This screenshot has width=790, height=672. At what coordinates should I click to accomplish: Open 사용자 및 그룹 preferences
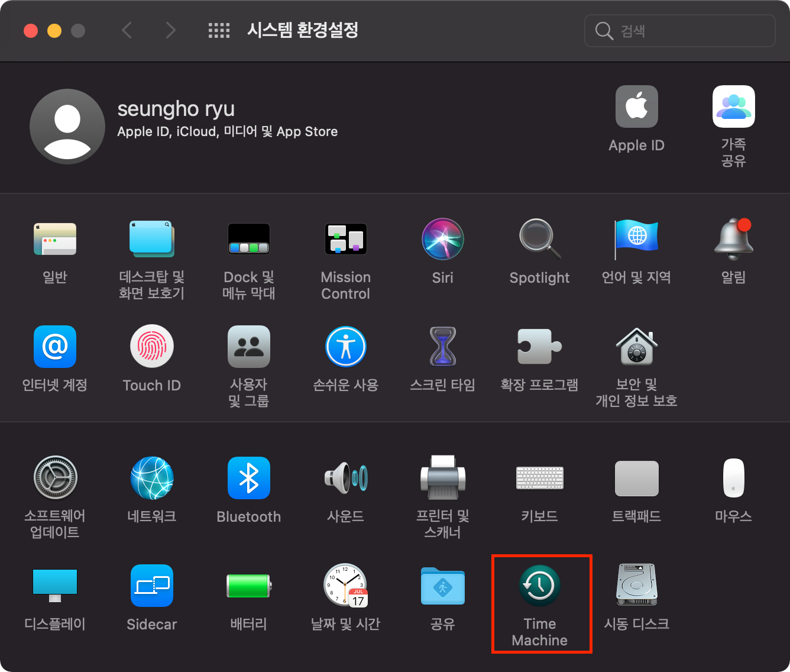coord(249,347)
